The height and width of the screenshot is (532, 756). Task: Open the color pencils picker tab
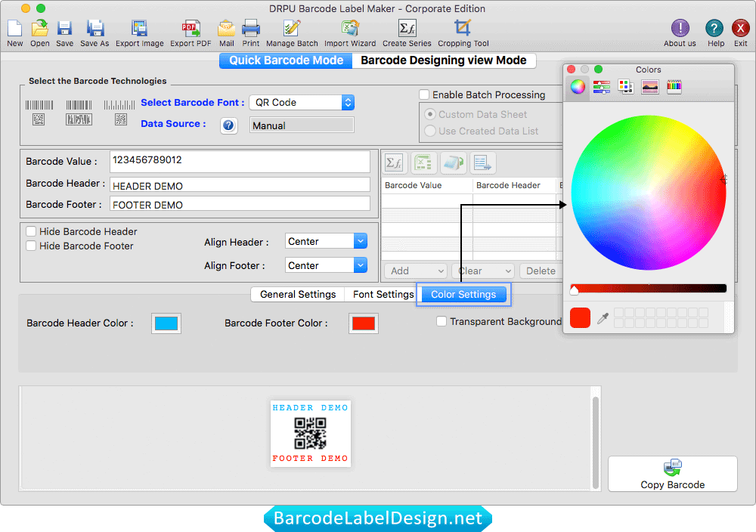coord(674,87)
